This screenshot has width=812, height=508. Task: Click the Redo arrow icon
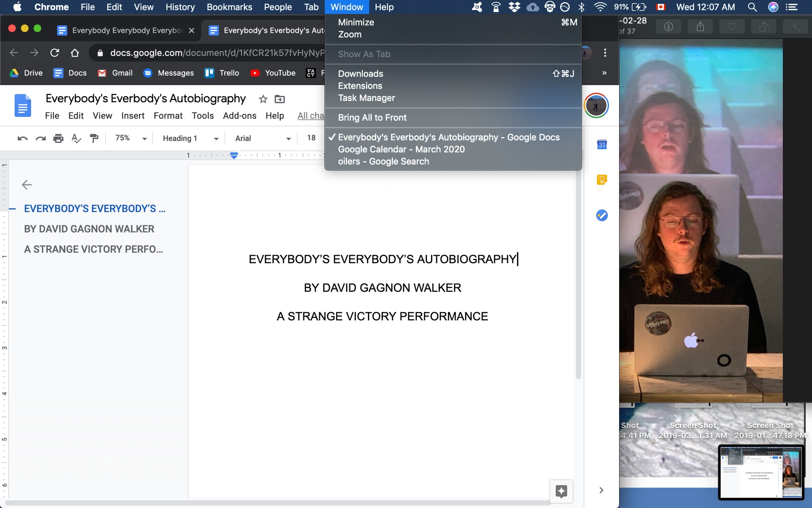click(41, 138)
